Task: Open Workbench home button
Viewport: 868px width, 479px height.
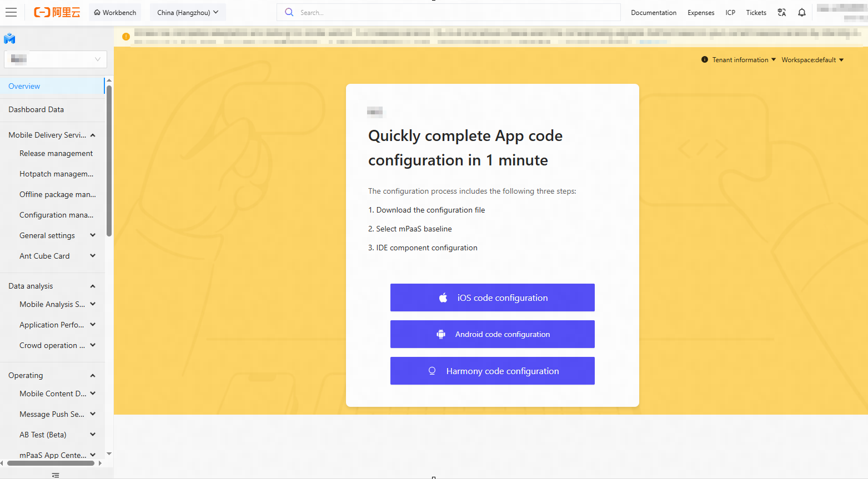Action: point(115,12)
